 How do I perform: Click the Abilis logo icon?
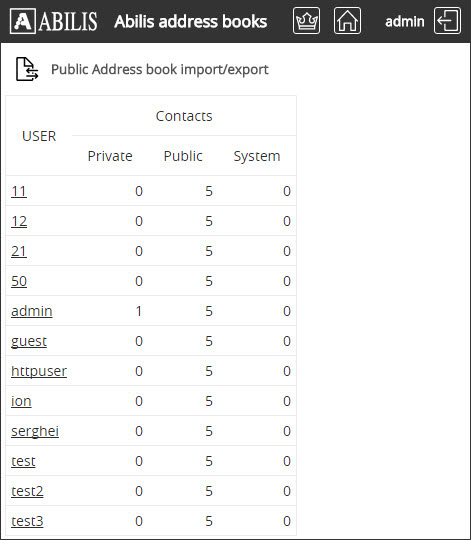pos(23,21)
